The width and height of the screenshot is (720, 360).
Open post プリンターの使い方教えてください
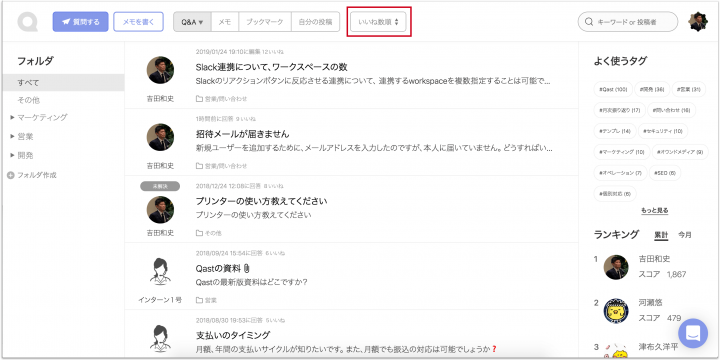tap(261, 201)
